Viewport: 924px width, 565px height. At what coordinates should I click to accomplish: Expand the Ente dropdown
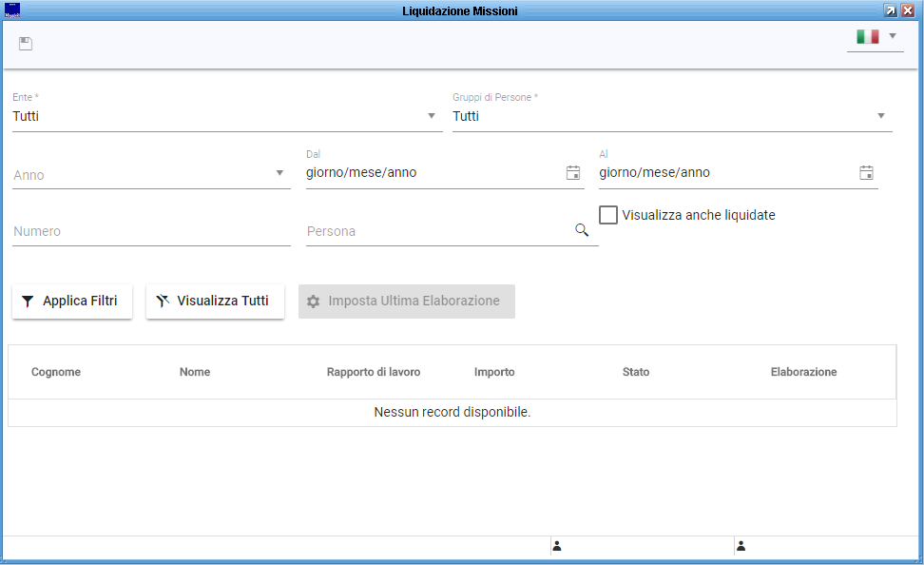pos(432,116)
